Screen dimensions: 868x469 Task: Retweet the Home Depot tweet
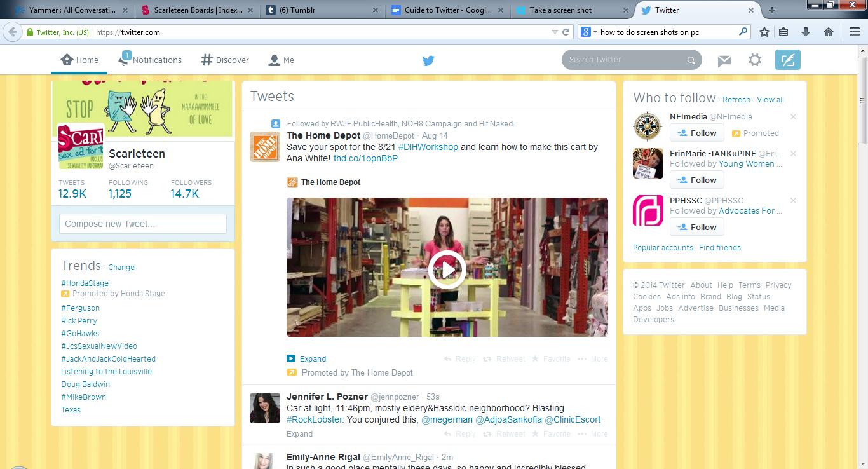pyautogui.click(x=504, y=359)
